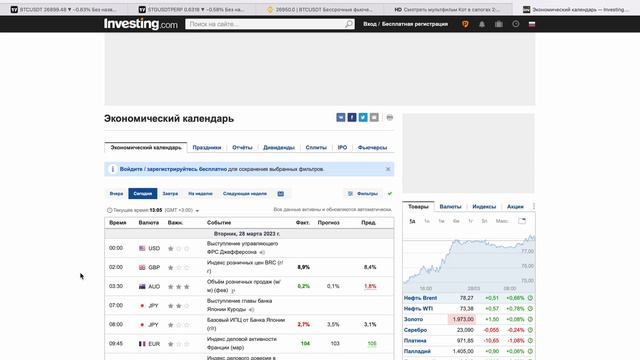Switch to the Дивиденды tab
640x360 pixels.
(x=279, y=147)
